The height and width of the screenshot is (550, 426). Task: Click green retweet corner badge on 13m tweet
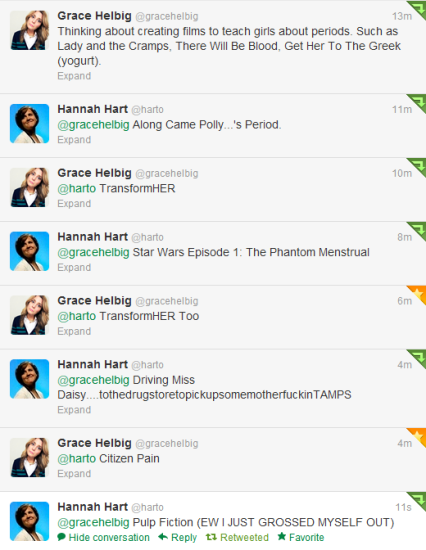click(417, 10)
